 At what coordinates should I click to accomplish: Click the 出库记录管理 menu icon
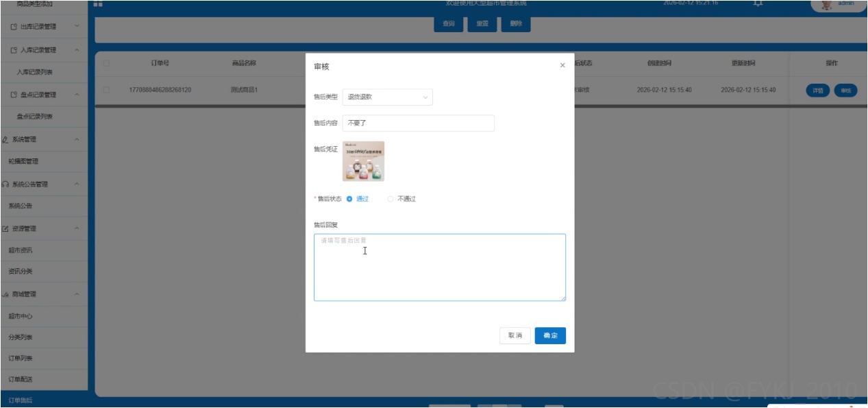coord(14,27)
